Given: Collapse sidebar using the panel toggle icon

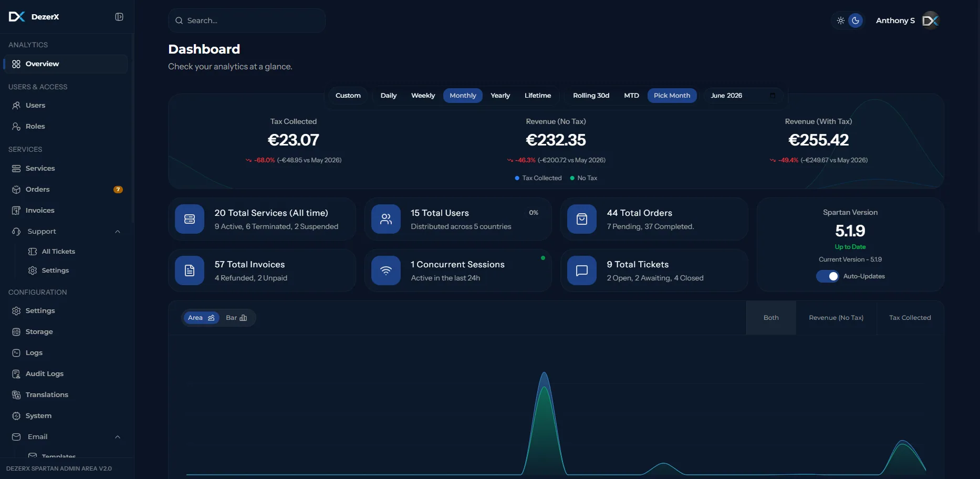Looking at the screenshot, I should pos(119,17).
